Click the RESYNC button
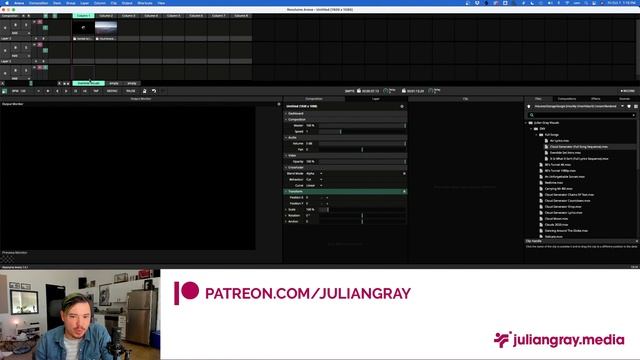The height and width of the screenshot is (360, 640). pos(112,91)
